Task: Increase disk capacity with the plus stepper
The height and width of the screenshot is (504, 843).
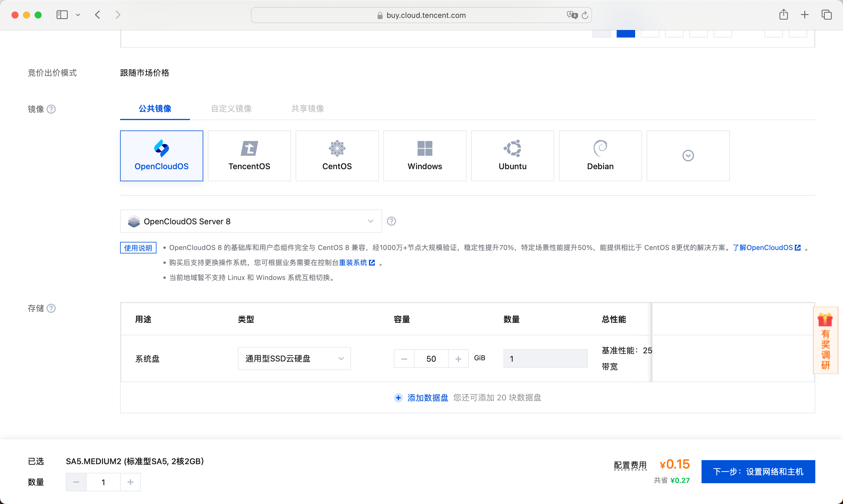Action: [458, 358]
